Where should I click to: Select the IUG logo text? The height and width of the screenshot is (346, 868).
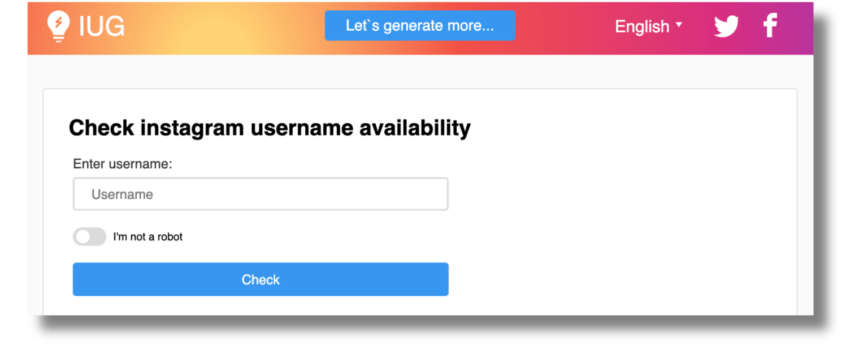(102, 25)
